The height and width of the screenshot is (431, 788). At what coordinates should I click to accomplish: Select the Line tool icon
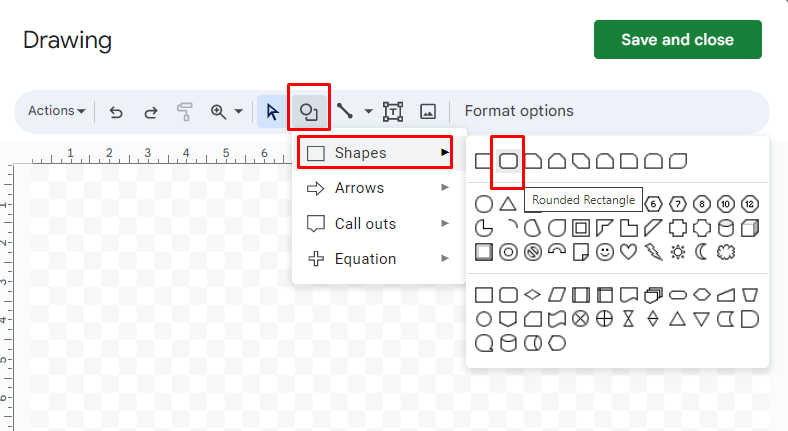[345, 111]
